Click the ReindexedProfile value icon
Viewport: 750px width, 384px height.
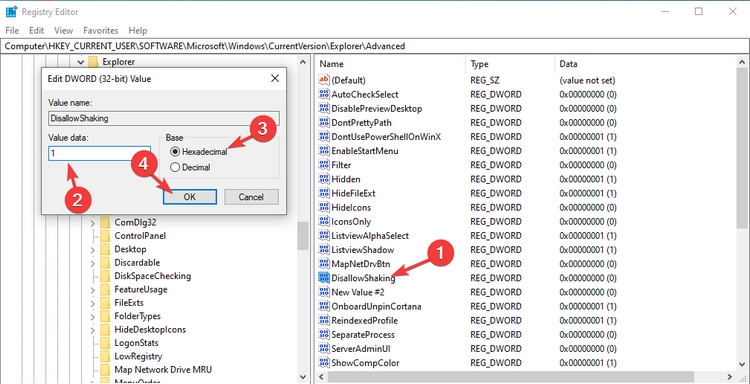point(324,320)
